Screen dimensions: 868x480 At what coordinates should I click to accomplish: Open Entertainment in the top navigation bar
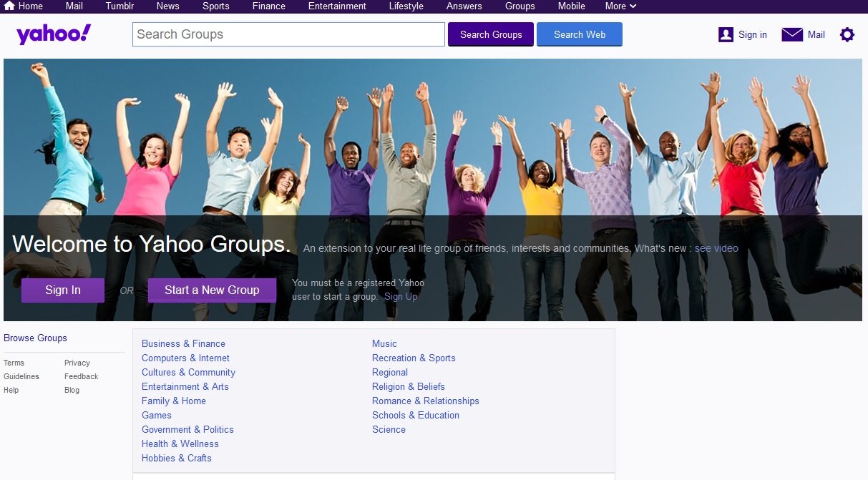337,6
